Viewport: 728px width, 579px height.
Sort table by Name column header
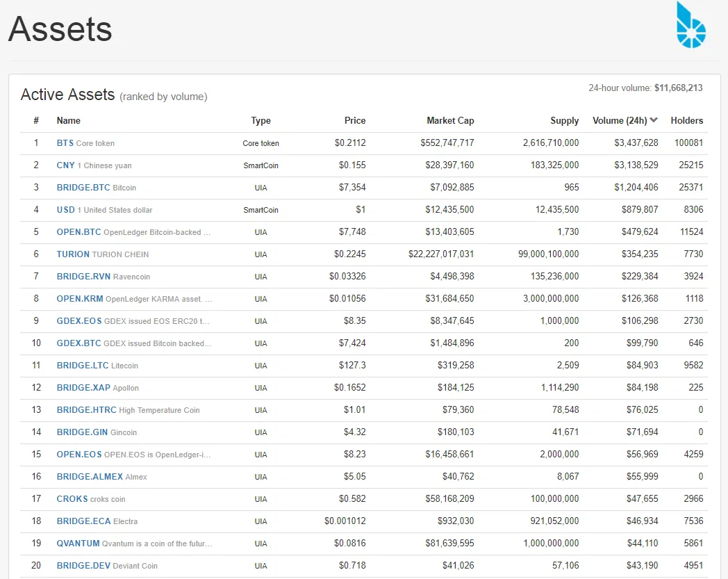[68, 120]
